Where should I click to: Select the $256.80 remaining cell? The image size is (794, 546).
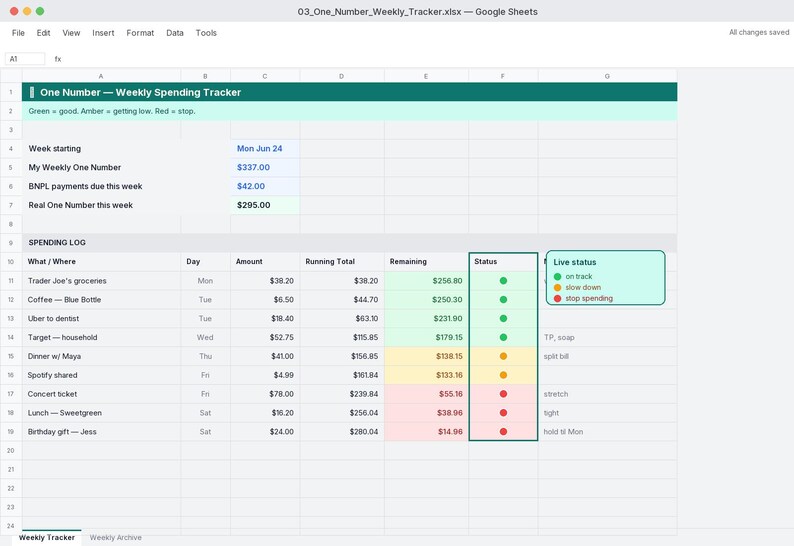pos(426,281)
